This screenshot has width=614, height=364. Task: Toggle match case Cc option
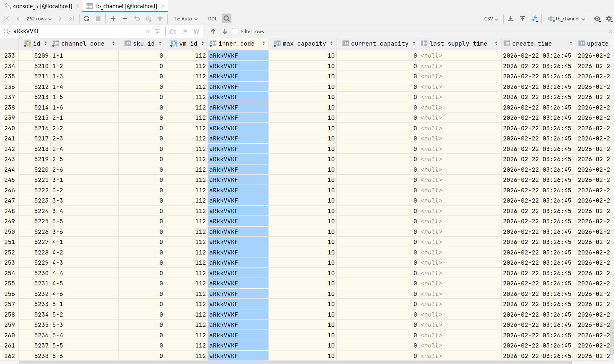(173, 31)
